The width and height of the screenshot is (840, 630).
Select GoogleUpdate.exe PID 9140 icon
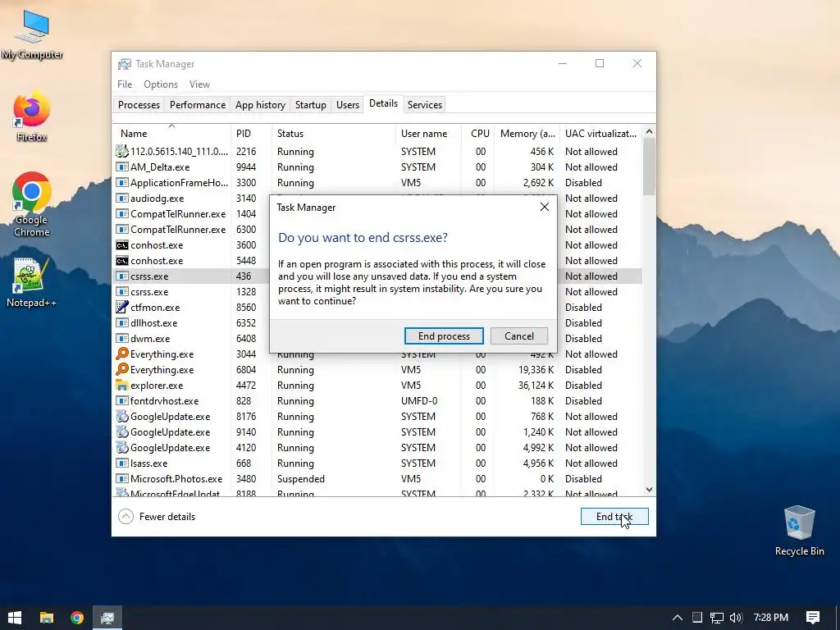[122, 431]
